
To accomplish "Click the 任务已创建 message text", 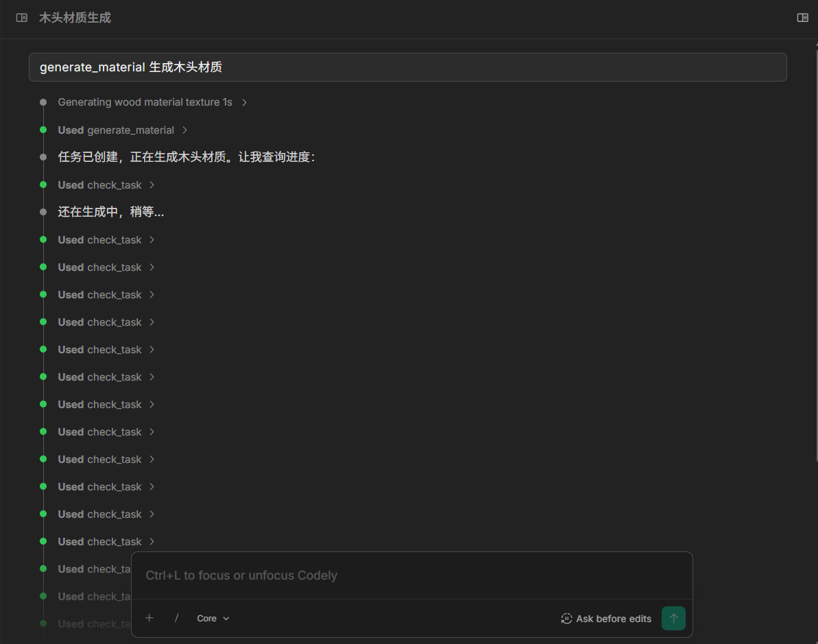I will 187,157.
